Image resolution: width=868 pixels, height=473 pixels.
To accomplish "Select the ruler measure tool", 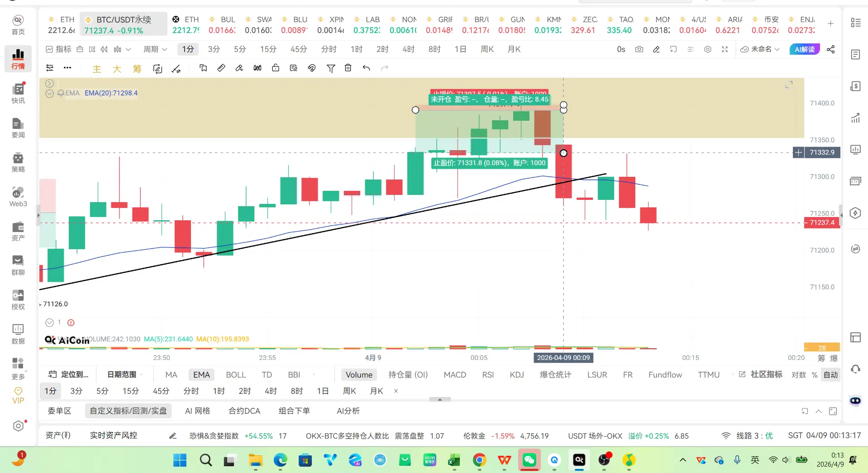I will pos(221,68).
